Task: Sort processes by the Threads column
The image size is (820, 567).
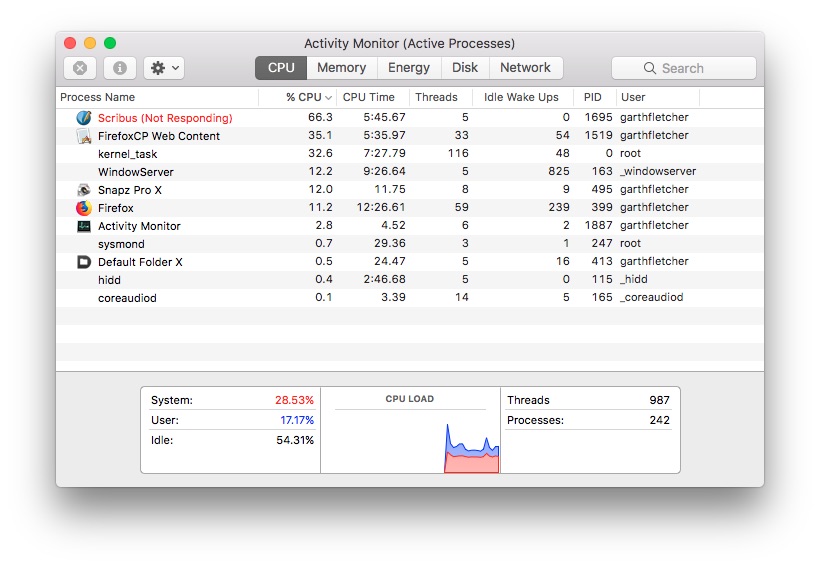Action: (436, 97)
